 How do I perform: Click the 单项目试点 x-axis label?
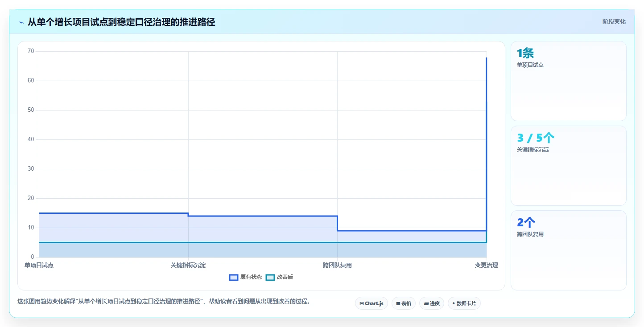tap(39, 265)
